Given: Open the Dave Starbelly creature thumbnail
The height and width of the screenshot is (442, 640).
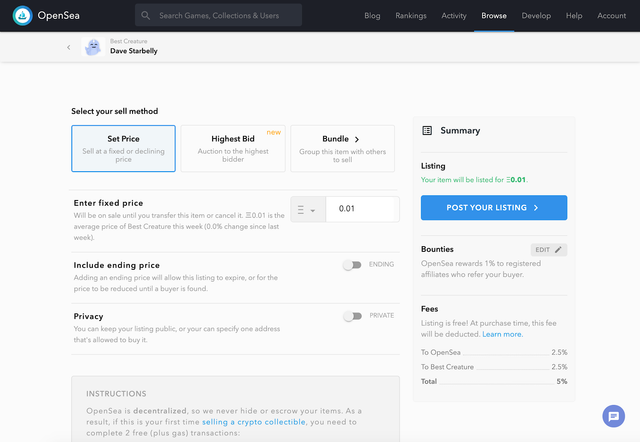Looking at the screenshot, I should [x=93, y=47].
